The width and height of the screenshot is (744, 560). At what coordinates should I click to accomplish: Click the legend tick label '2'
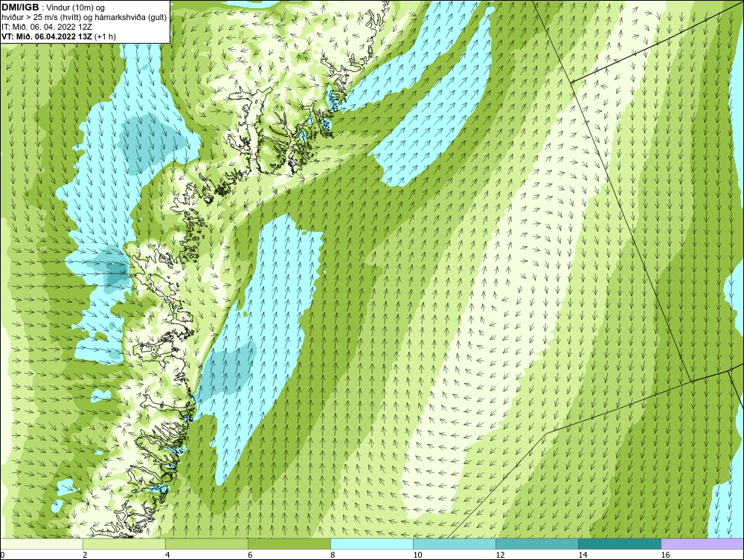tap(85, 555)
